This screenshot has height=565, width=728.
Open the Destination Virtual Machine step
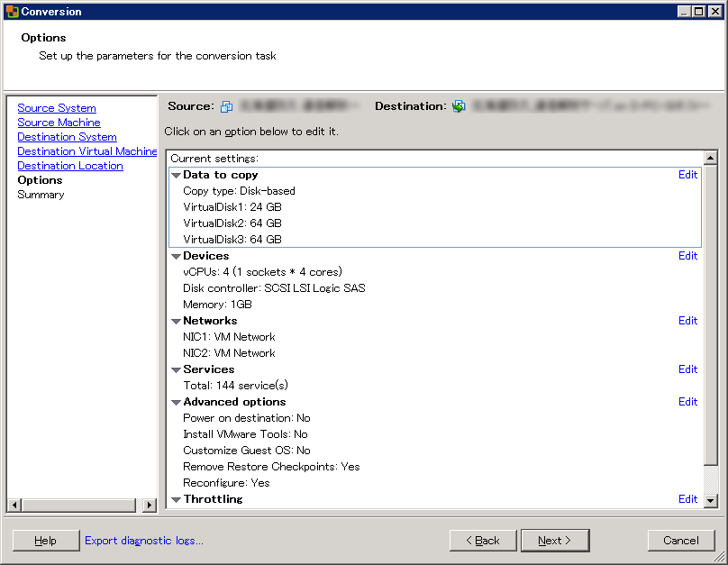click(87, 151)
